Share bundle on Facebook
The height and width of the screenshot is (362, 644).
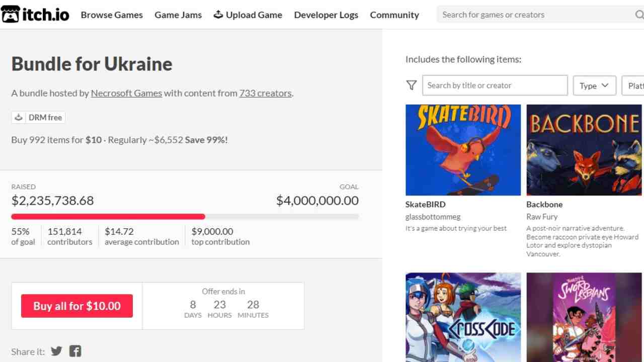pos(75,351)
